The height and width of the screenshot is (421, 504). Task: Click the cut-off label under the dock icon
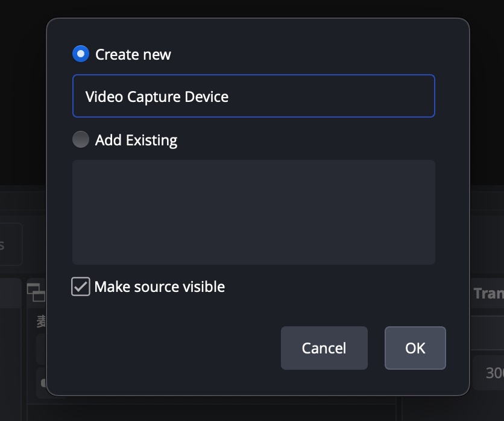[41, 321]
